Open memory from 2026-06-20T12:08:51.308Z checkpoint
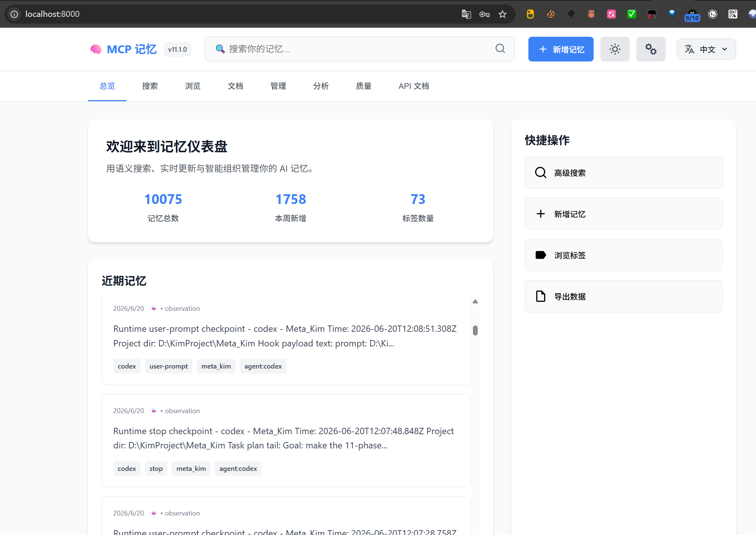Viewport: 756px width, 535px height. coord(285,336)
